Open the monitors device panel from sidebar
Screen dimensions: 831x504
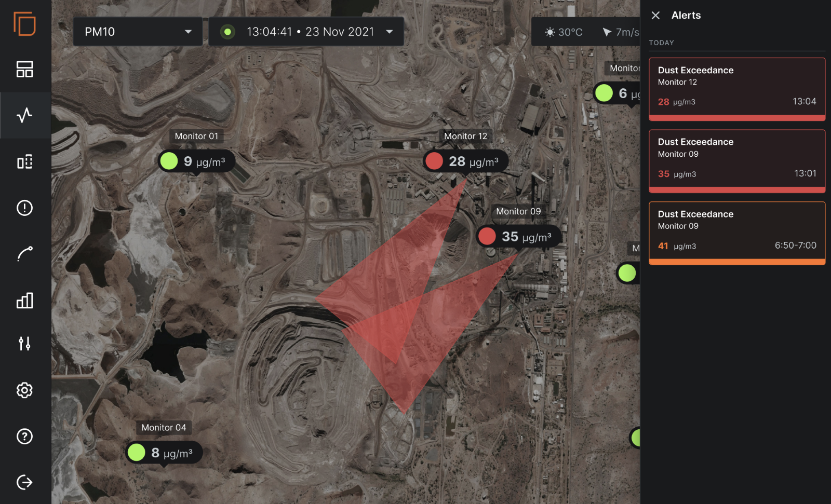[24, 162]
